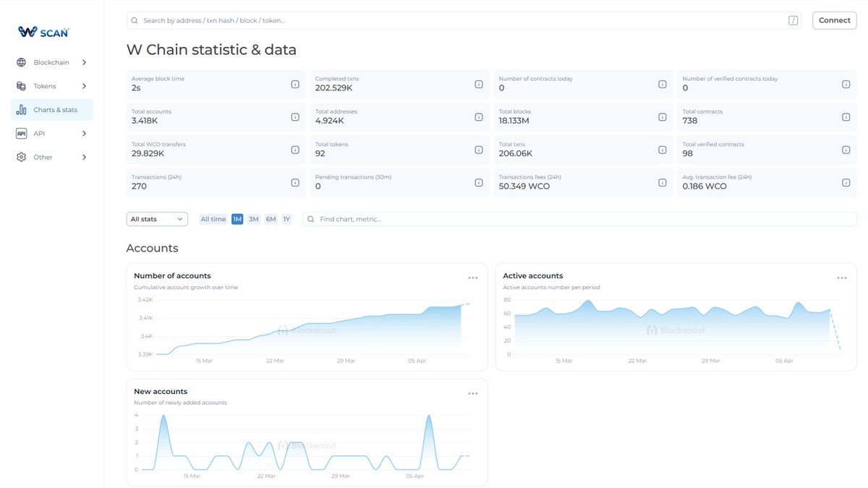Expand the Blockchain menu chevron
The height and width of the screenshot is (488, 868).
(84, 62)
